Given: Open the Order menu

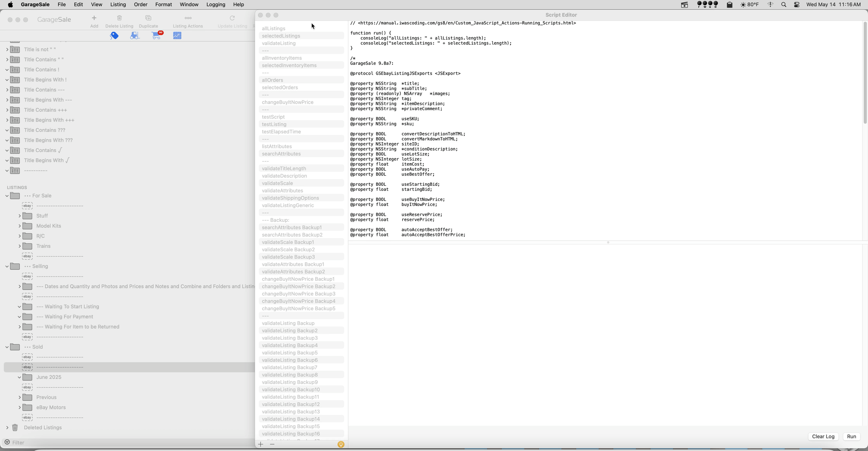Looking at the screenshot, I should click(x=140, y=5).
